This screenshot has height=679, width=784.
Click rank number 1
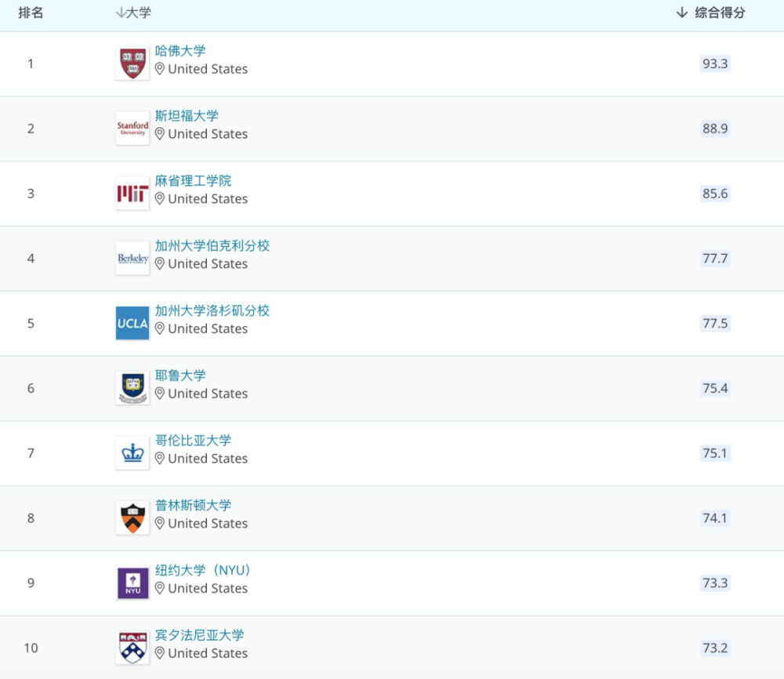[31, 64]
